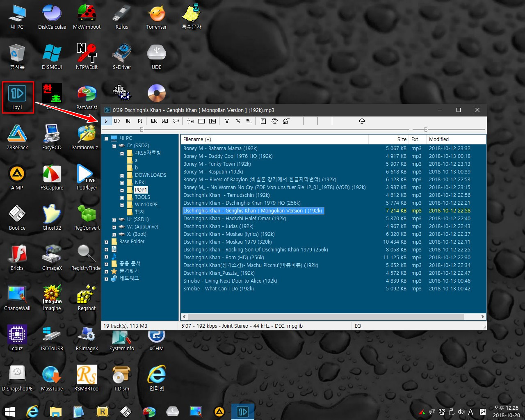
Task: Click the track position slider handle
Action: point(142,129)
